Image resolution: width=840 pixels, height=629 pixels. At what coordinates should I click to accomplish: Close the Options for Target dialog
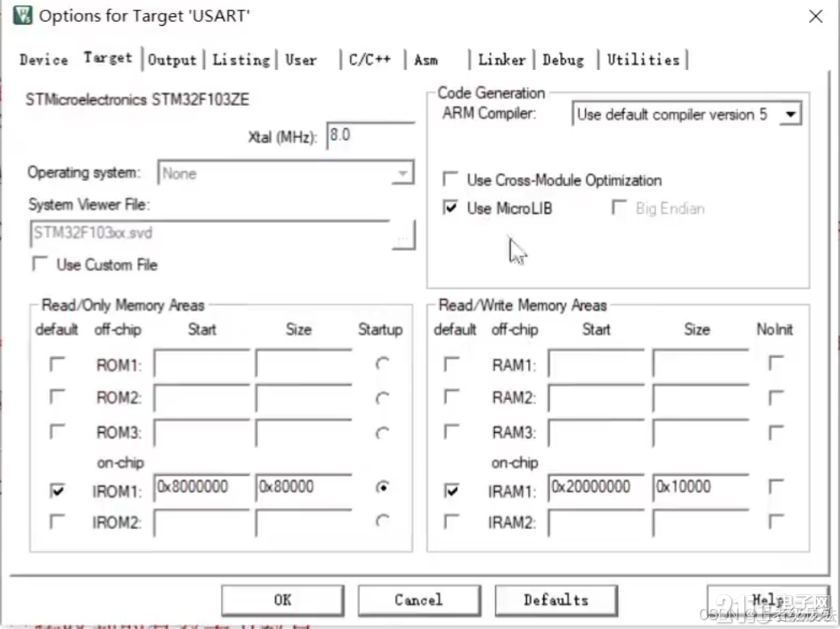pos(815,16)
